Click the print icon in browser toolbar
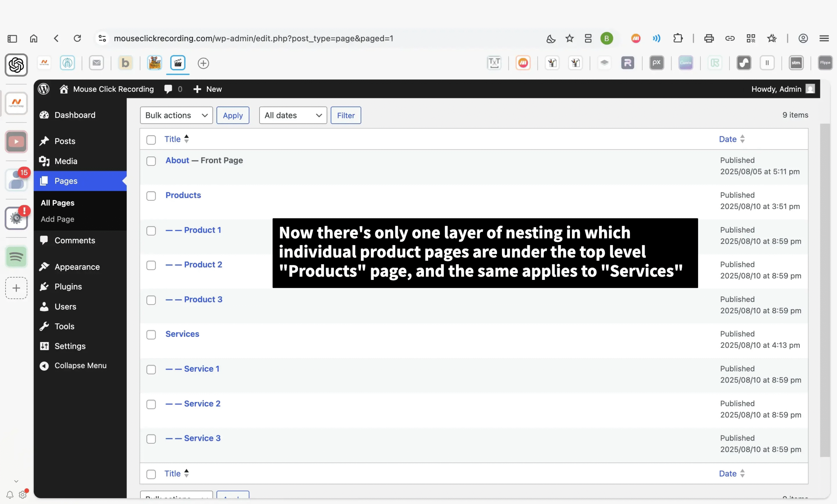 click(709, 38)
